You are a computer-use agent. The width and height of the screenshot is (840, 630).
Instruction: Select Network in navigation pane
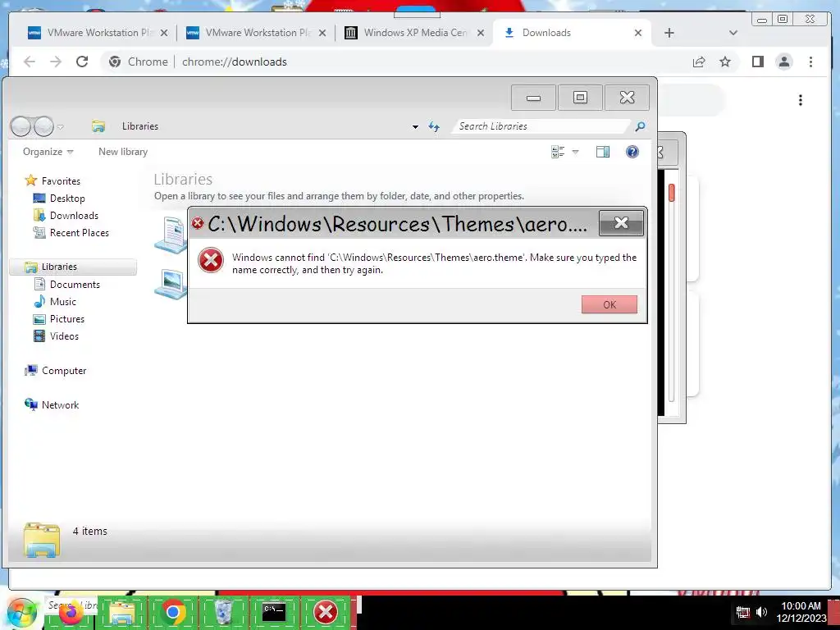point(52,405)
